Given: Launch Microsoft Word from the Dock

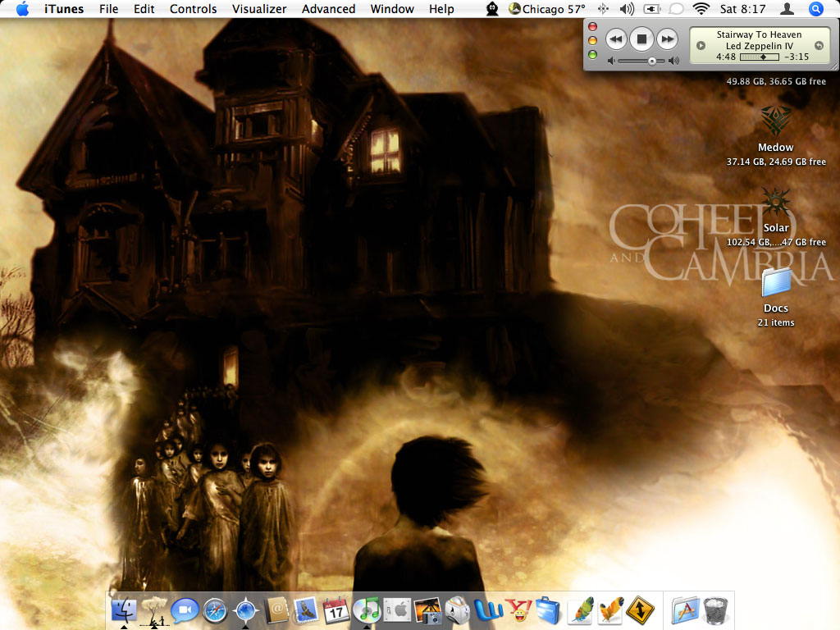Looking at the screenshot, I should [x=489, y=610].
